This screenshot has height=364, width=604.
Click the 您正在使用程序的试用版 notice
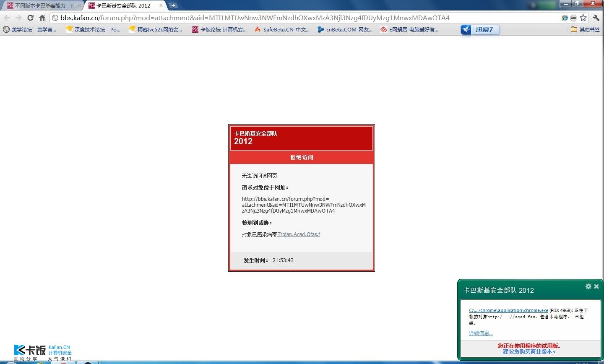[x=529, y=346]
